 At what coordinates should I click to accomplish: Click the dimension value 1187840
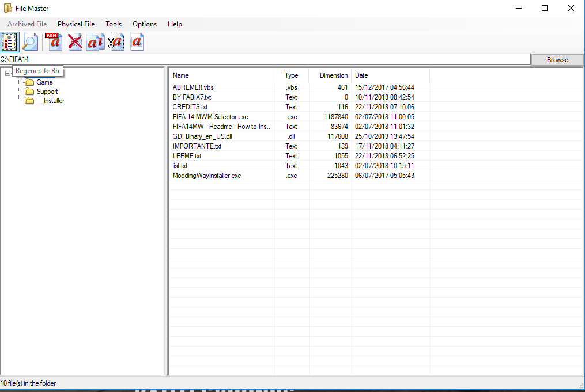pyautogui.click(x=336, y=117)
